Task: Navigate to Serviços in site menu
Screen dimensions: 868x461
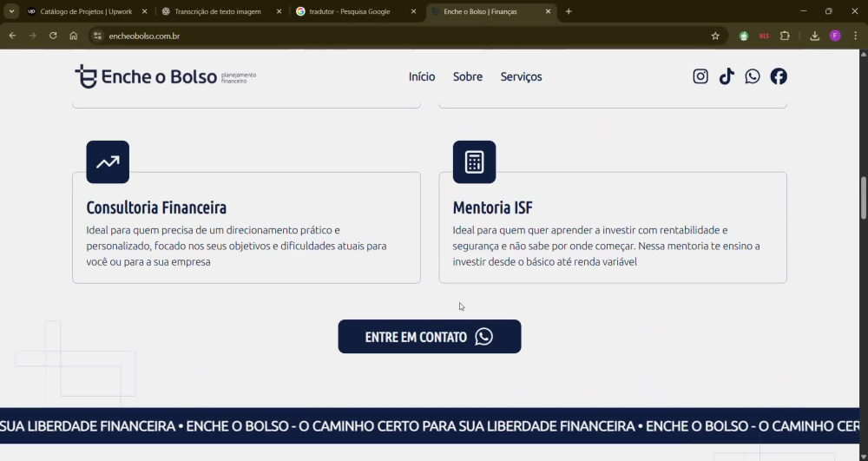Action: 521,76
